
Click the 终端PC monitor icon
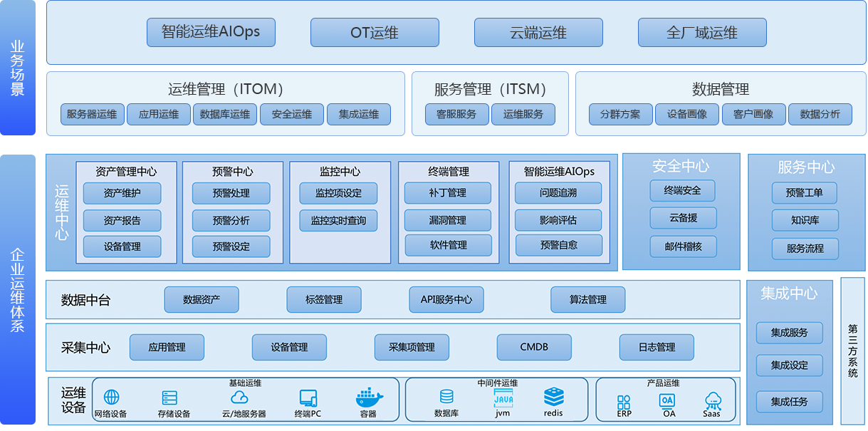click(x=308, y=398)
